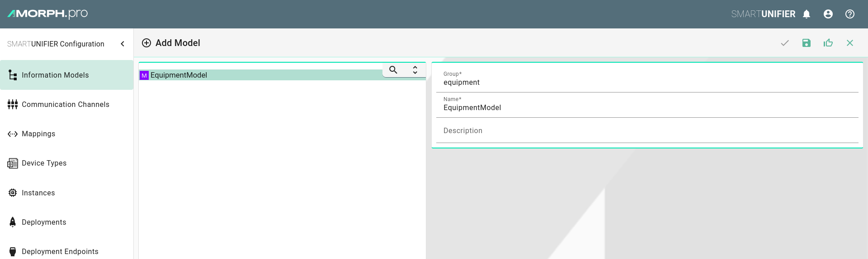
Task: Click the Description field
Action: coord(647,130)
